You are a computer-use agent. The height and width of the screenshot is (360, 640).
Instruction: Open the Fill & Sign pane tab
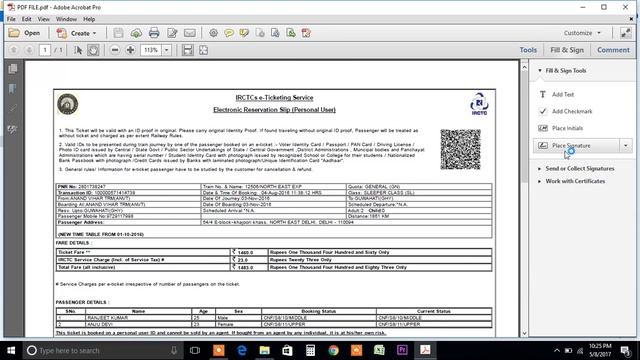[567, 50]
